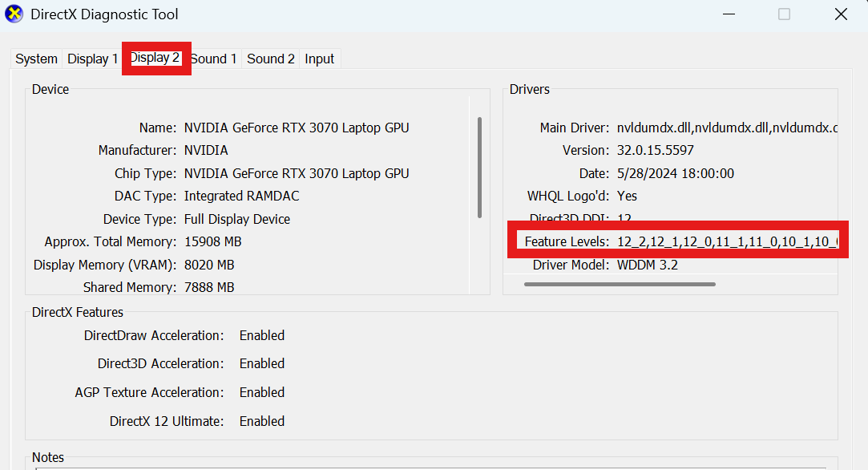Click the Manufacturer value NVIDIA
This screenshot has width=868, height=470.
point(206,151)
